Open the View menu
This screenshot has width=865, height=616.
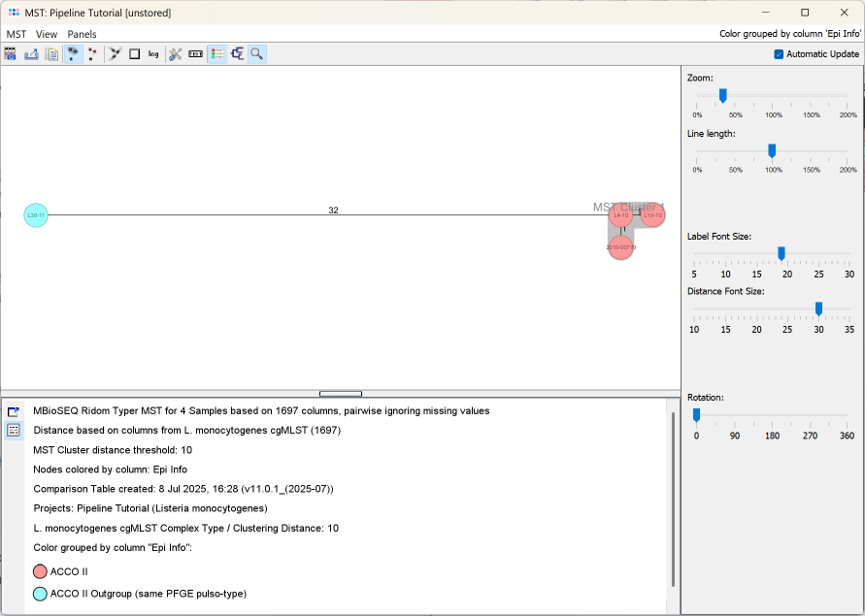point(47,33)
